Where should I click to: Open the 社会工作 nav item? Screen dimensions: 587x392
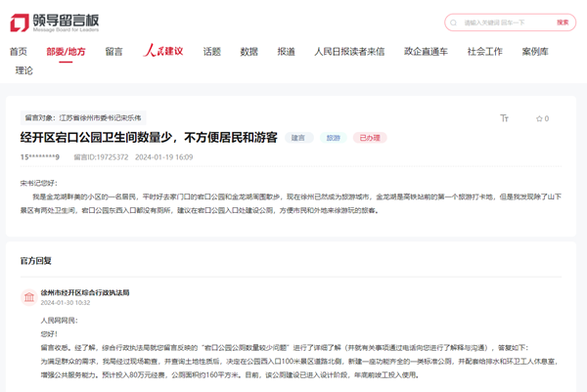(485, 52)
